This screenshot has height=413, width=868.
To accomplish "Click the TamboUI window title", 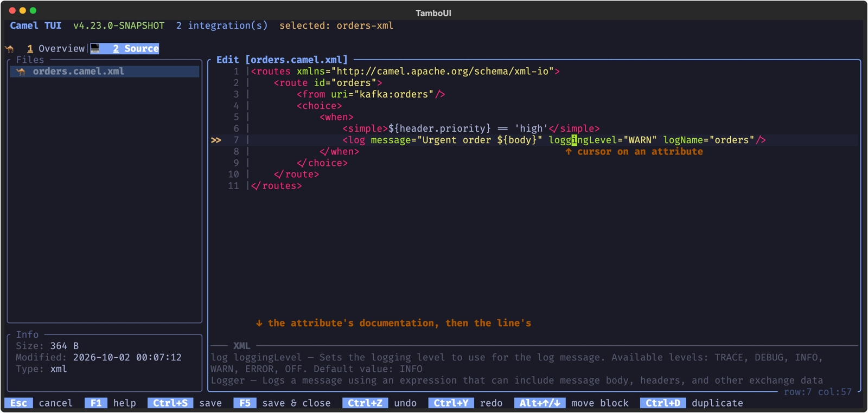I will [433, 13].
